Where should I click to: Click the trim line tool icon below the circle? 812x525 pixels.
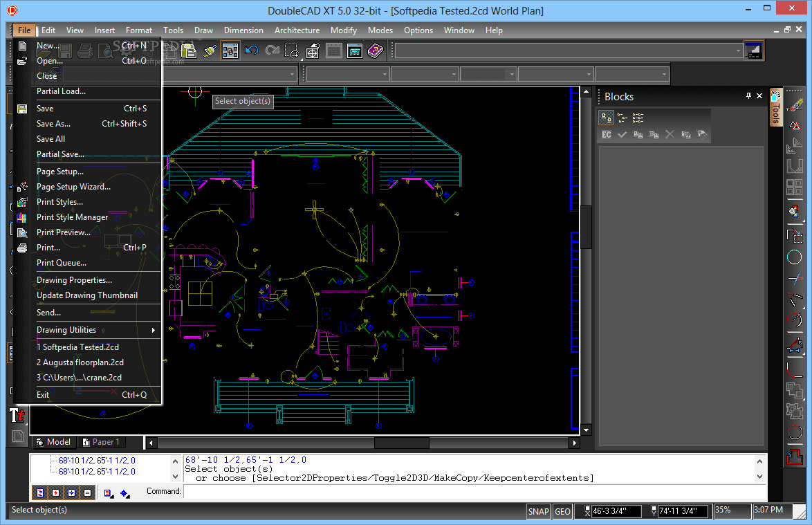click(x=795, y=279)
